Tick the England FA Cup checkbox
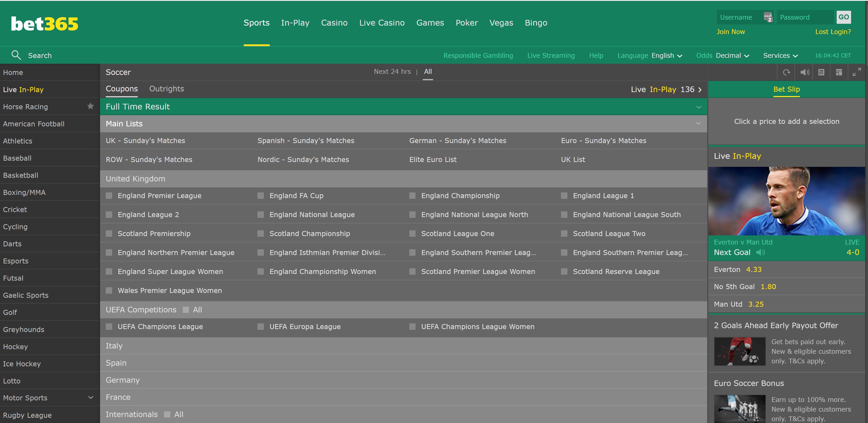 (260, 195)
